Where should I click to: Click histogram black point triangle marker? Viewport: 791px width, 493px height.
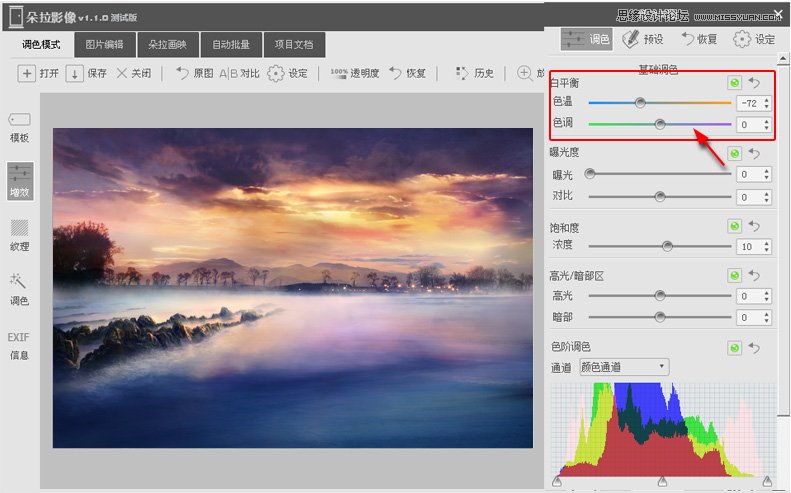[x=556, y=480]
